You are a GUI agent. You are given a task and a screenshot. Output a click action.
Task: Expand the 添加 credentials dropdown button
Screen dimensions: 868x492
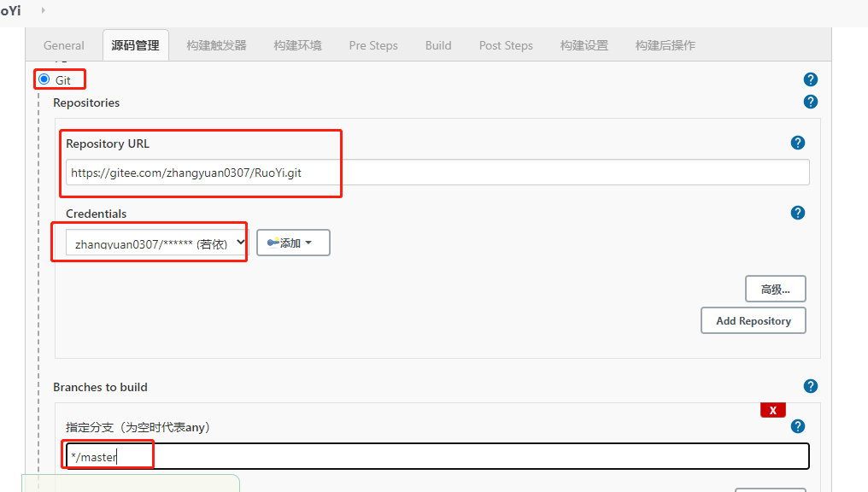point(293,243)
